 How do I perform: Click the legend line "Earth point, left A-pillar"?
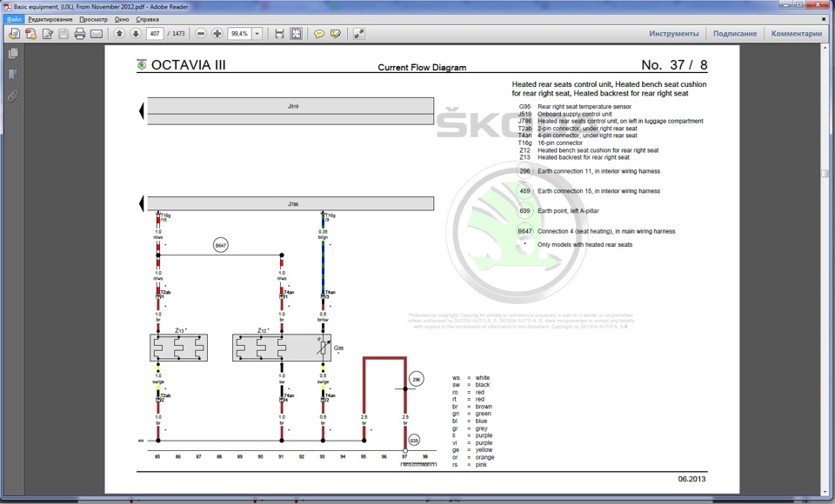[568, 211]
